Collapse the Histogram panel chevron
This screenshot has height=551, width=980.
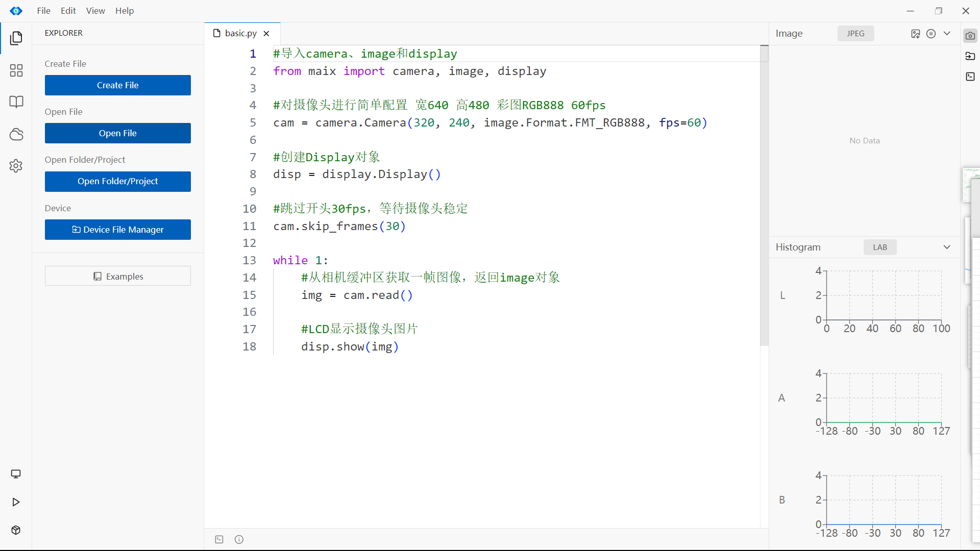(x=947, y=247)
